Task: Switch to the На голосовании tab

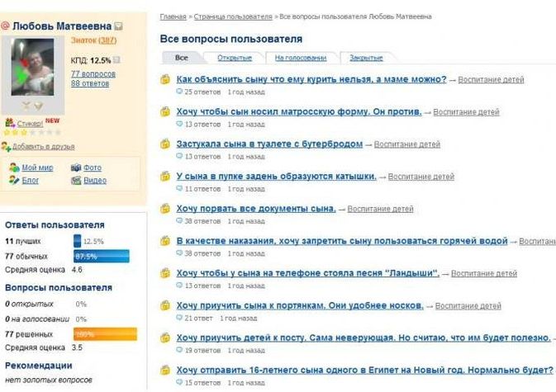Action: 301,58
